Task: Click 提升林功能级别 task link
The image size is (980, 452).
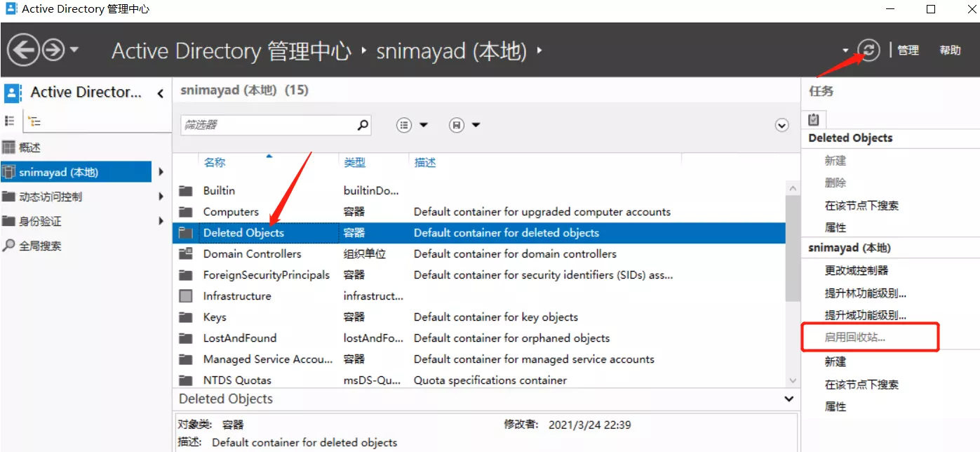Action: click(865, 293)
